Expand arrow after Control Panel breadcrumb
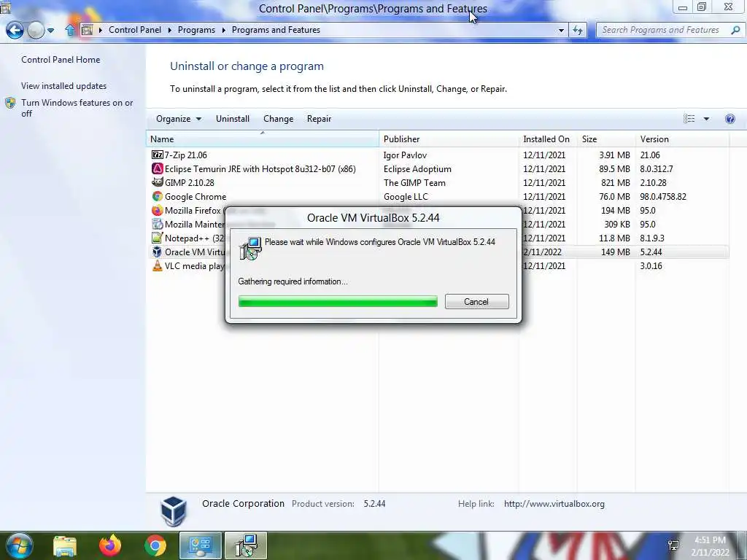747x560 pixels. (x=169, y=30)
